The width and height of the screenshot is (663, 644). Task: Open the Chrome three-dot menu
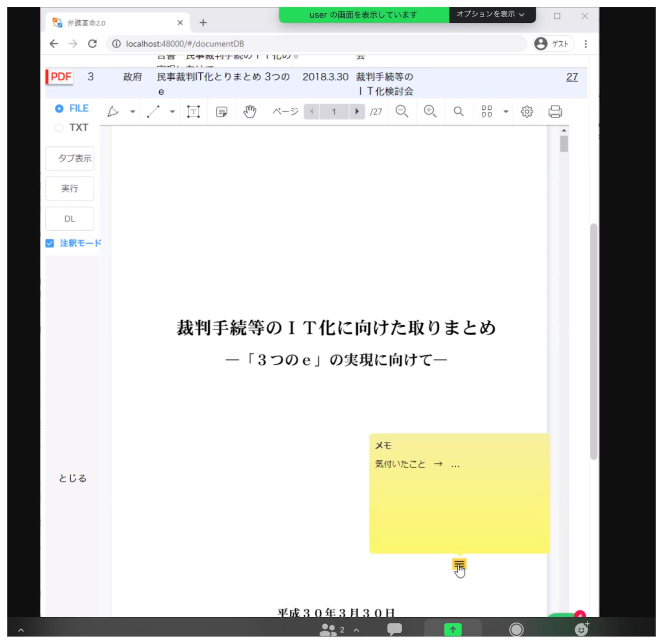586,44
